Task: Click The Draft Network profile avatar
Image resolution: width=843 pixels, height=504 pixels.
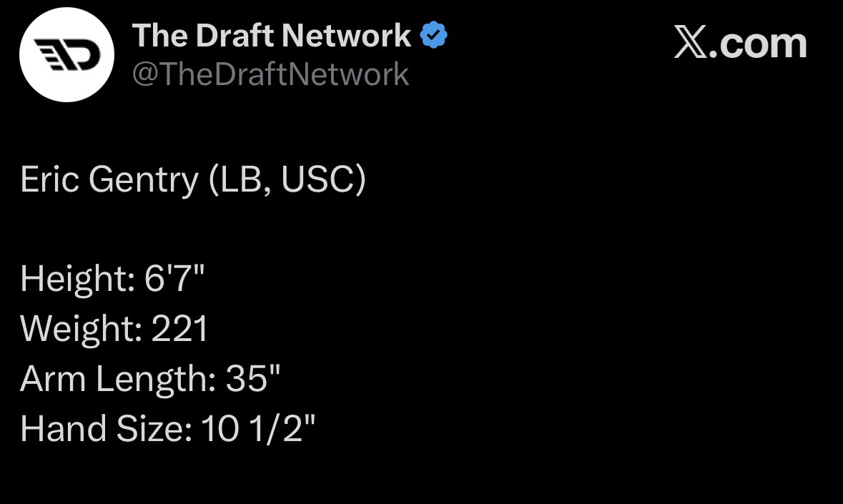Action: tap(66, 55)
